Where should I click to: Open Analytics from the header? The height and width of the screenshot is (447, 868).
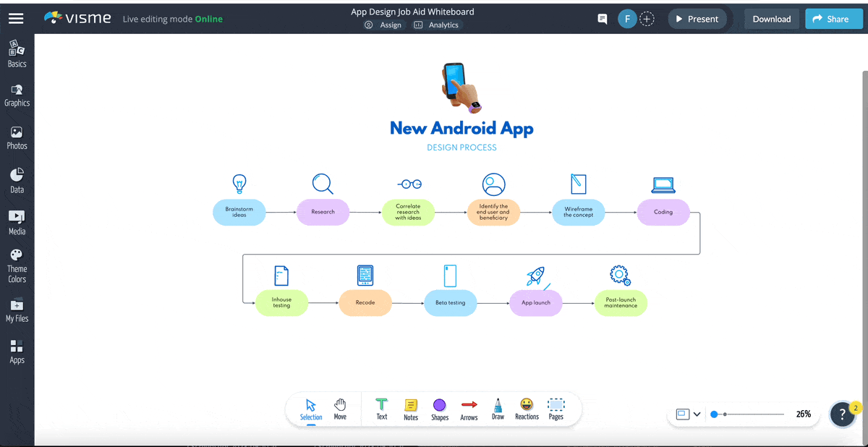pos(436,25)
